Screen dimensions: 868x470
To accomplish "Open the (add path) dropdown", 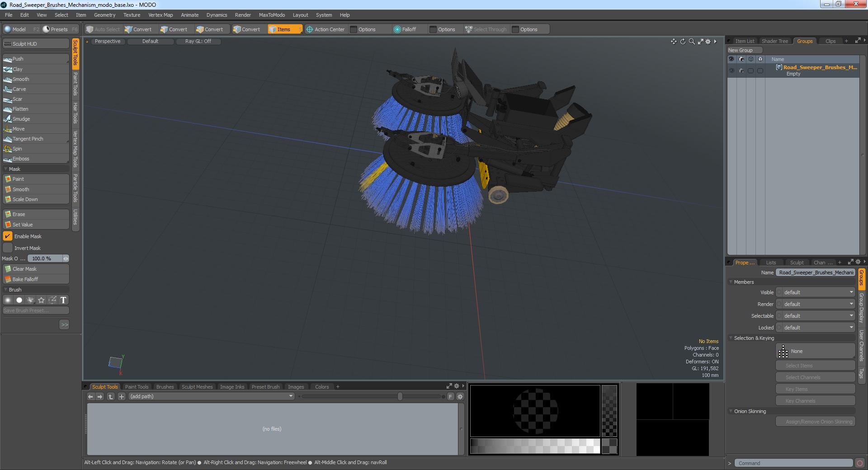I will pyautogui.click(x=212, y=396).
